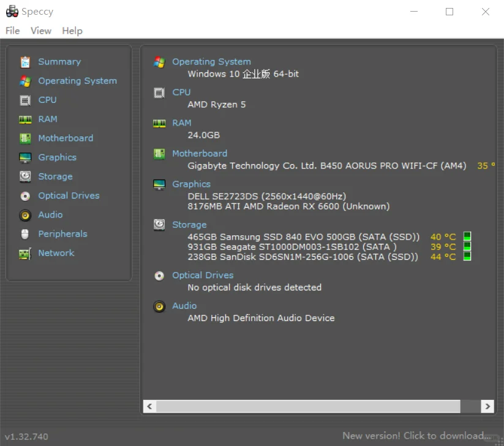Click CPU heading link in summary
504x446 pixels.
coord(181,93)
